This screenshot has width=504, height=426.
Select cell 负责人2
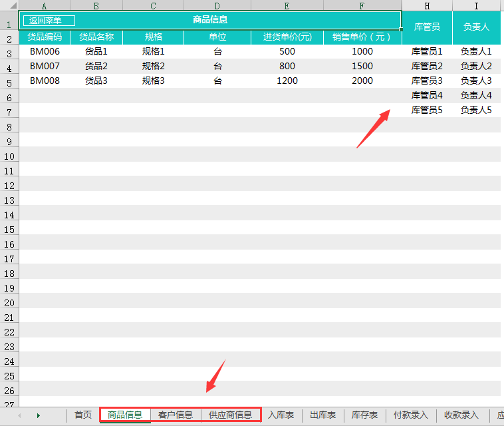(x=476, y=67)
